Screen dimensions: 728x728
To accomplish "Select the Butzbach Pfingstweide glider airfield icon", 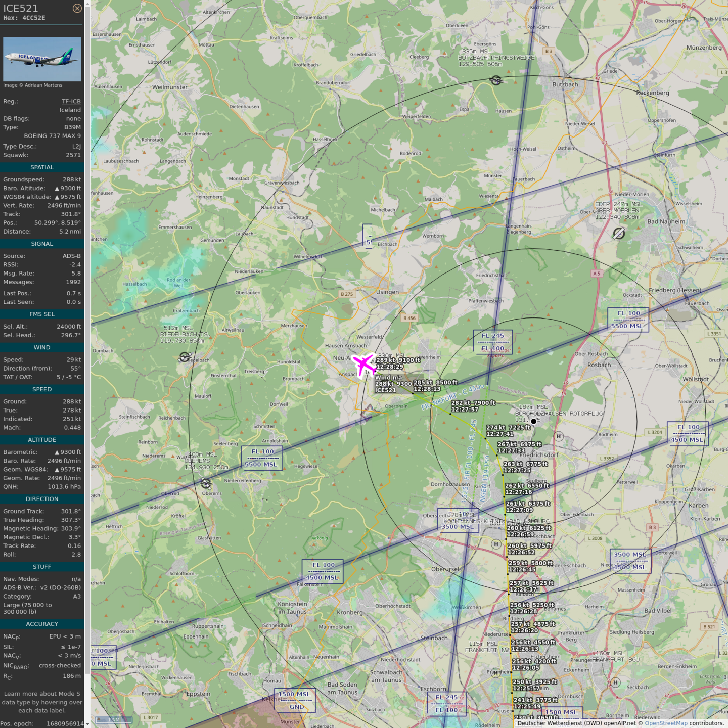I will (x=496, y=80).
